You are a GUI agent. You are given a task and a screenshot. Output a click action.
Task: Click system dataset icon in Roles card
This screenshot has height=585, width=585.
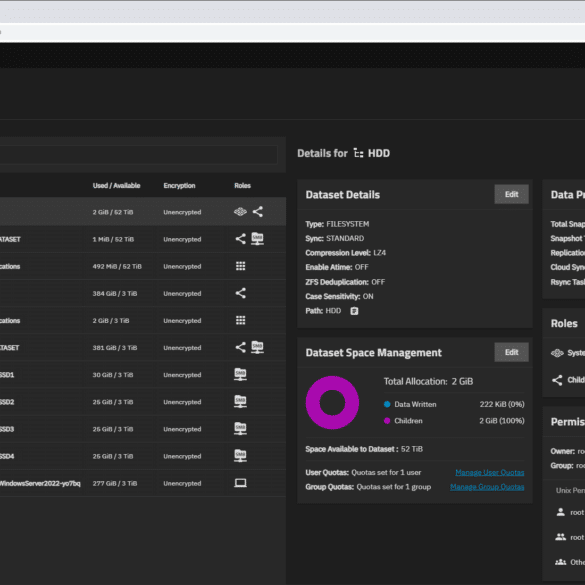[557, 353]
